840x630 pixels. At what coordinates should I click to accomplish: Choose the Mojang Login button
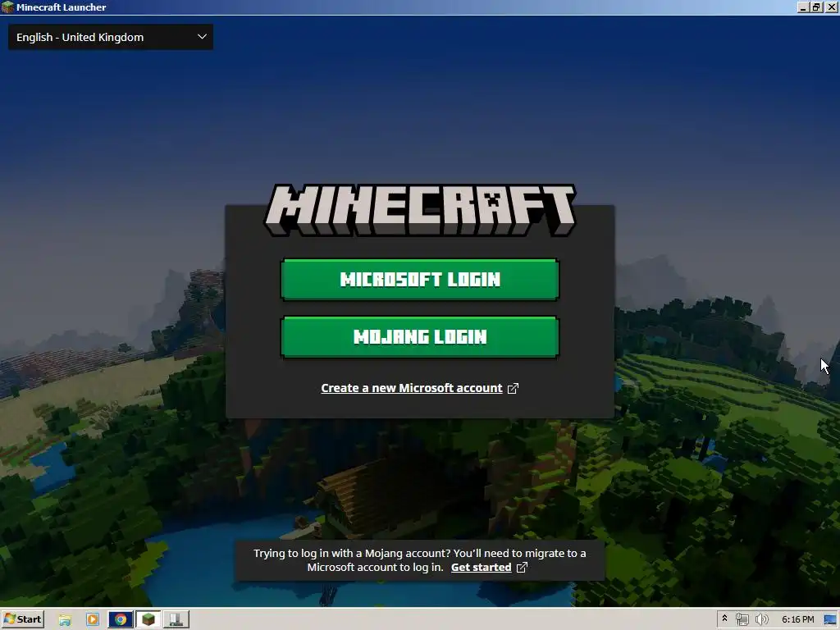(x=420, y=337)
